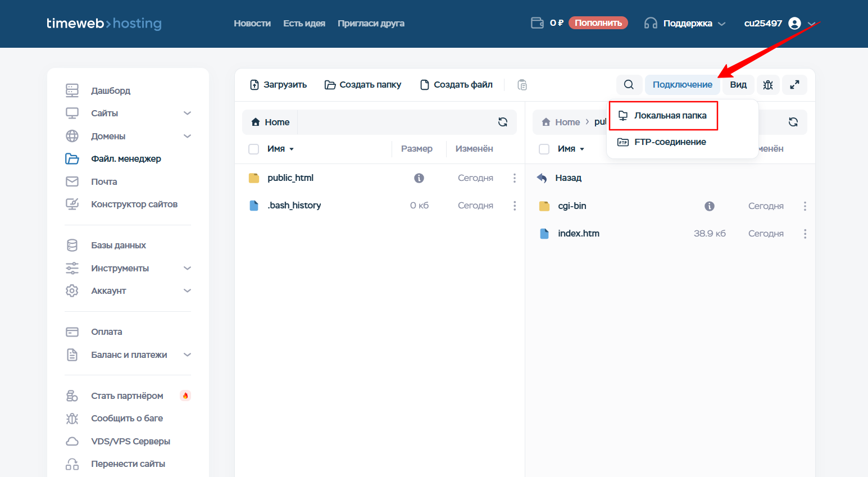Click the .bash_history file icon
This screenshot has height=477, width=868.
(x=254, y=206)
